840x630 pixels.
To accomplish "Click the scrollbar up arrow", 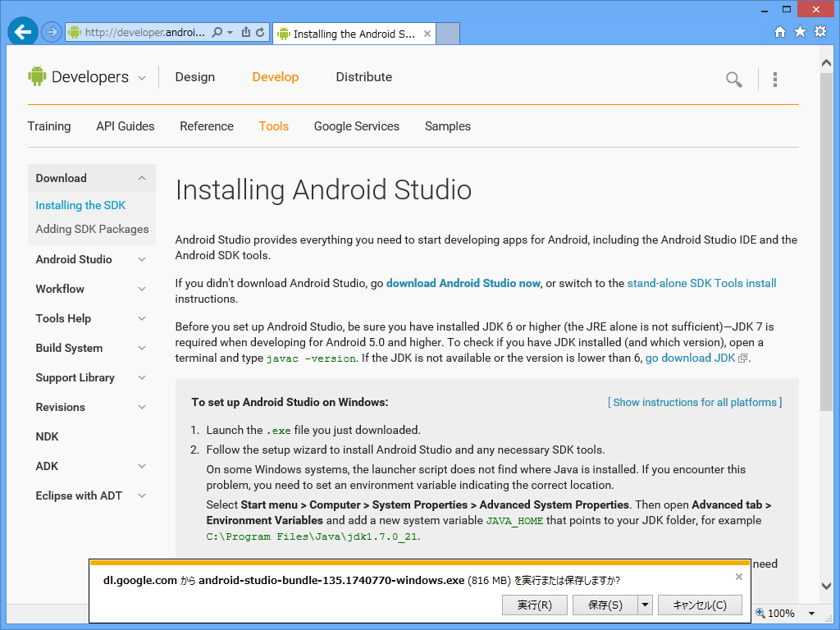I will (826, 62).
